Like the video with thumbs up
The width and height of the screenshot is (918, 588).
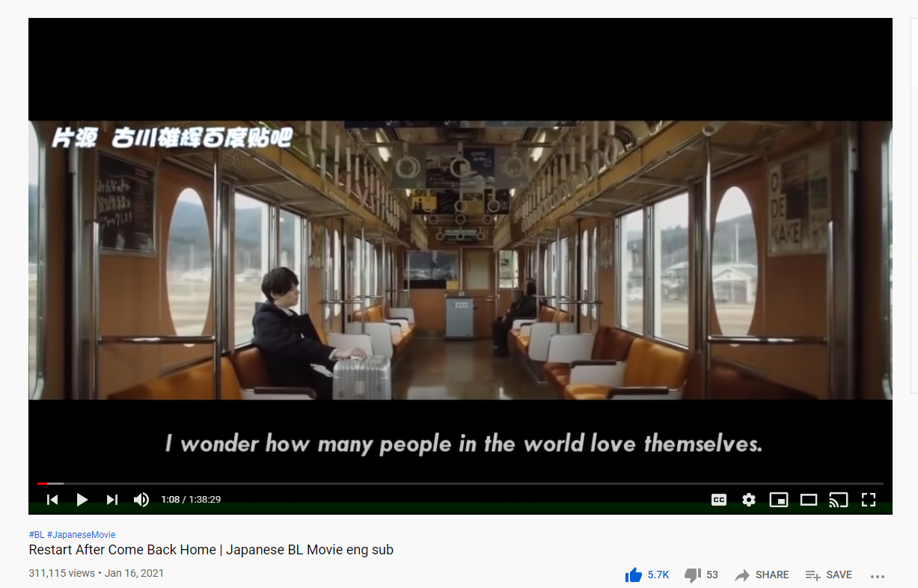(x=647, y=575)
